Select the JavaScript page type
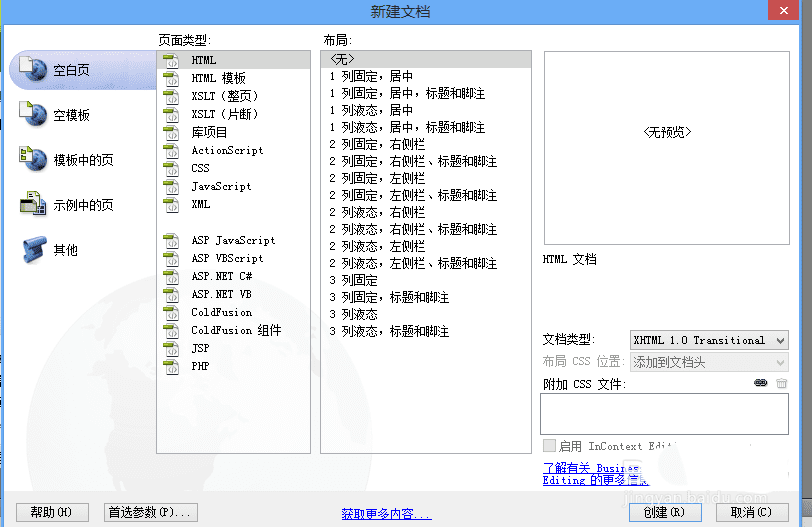This screenshot has height=527, width=812. 221,186
